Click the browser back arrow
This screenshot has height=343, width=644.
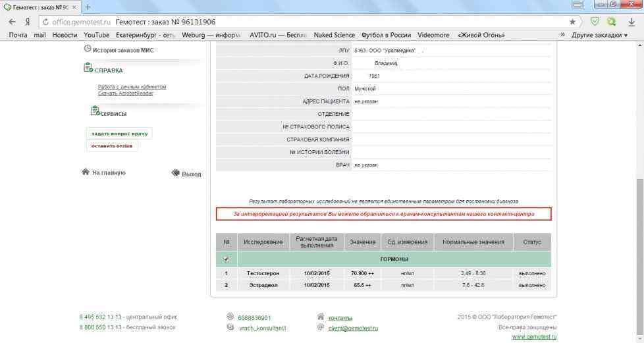(x=12, y=22)
